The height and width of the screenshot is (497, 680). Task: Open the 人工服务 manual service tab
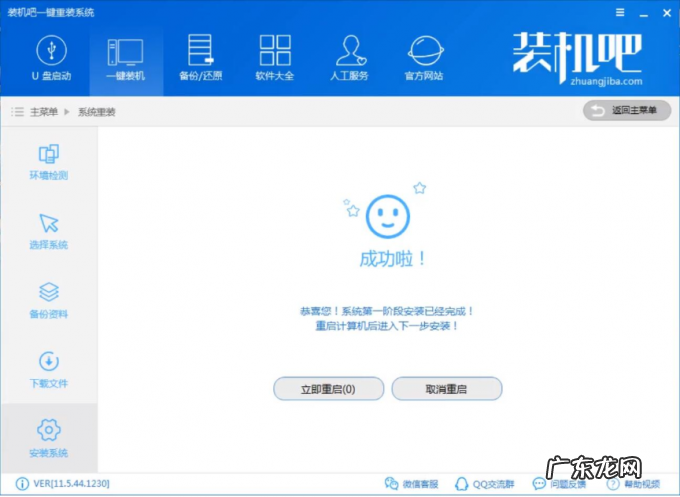pos(350,59)
